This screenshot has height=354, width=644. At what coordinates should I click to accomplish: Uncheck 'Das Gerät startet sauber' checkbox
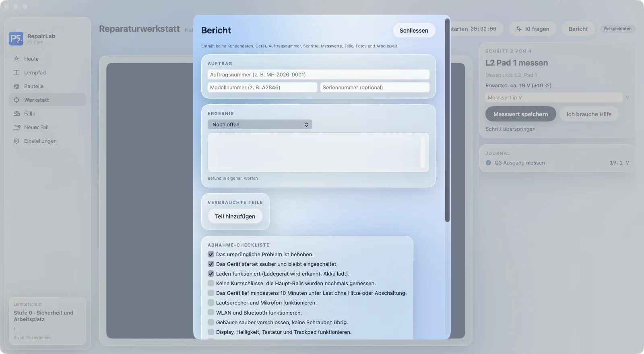coord(211,264)
